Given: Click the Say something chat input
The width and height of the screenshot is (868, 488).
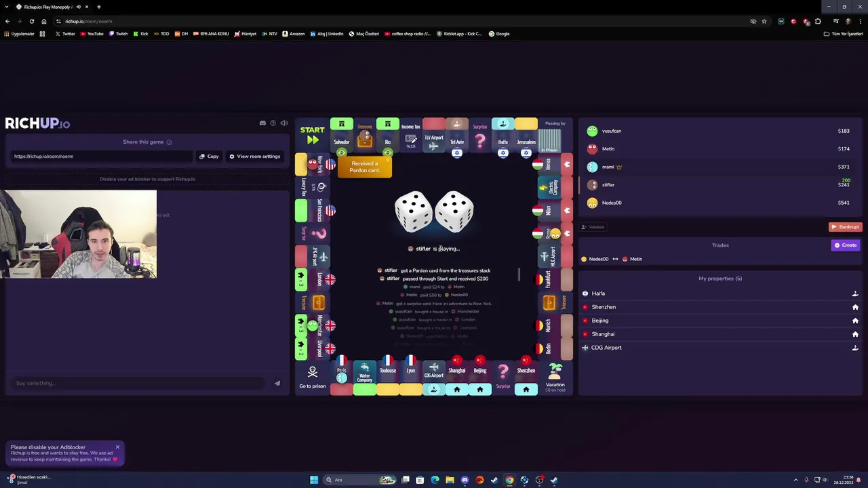Looking at the screenshot, I should pos(139,384).
